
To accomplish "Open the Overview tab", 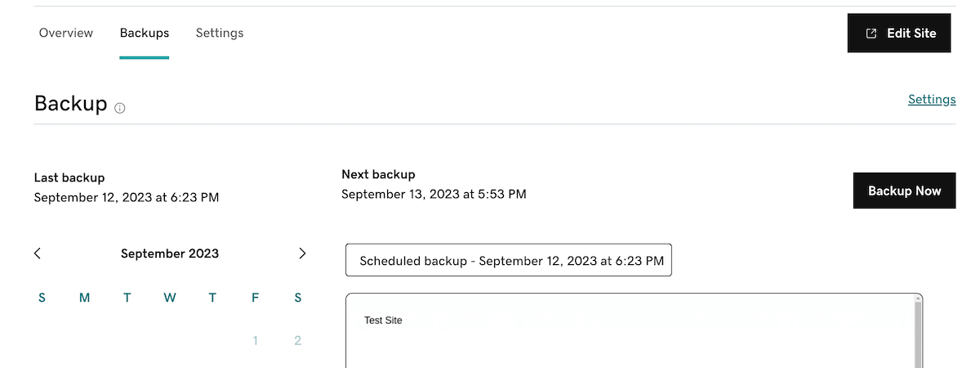I will coord(66,34).
